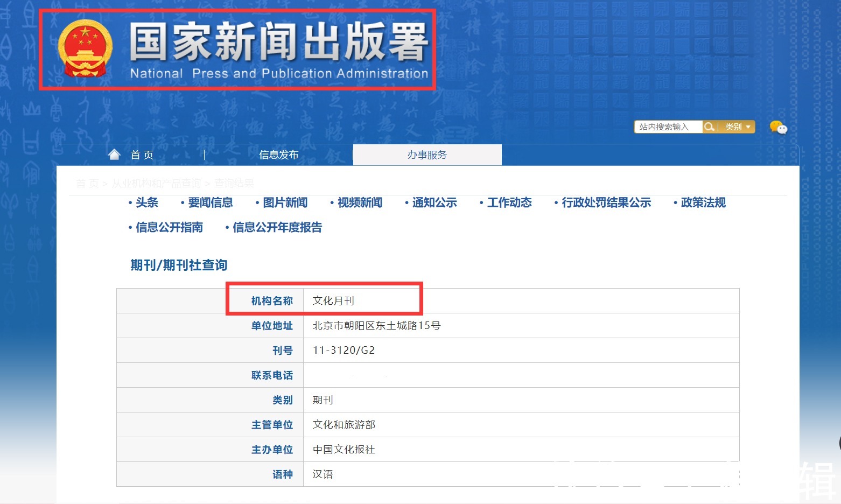Screen dimensions: 841x504
Task: Click the magnifying glass search icon
Action: 709,127
